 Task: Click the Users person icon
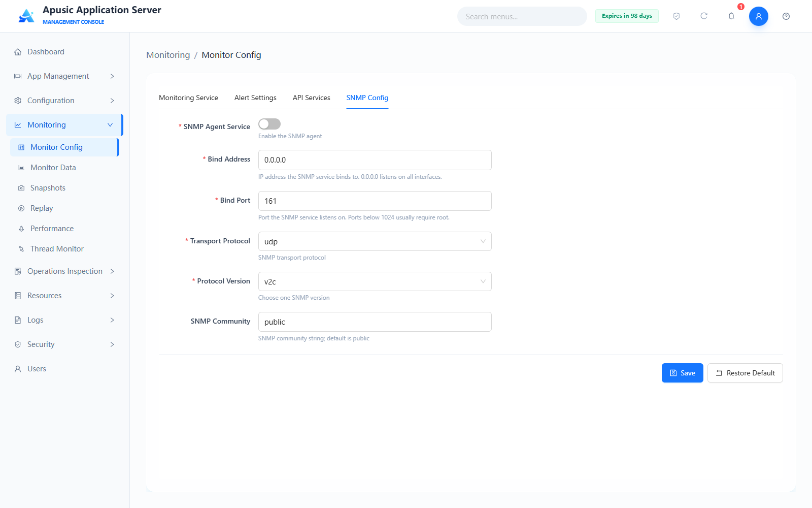(18, 369)
